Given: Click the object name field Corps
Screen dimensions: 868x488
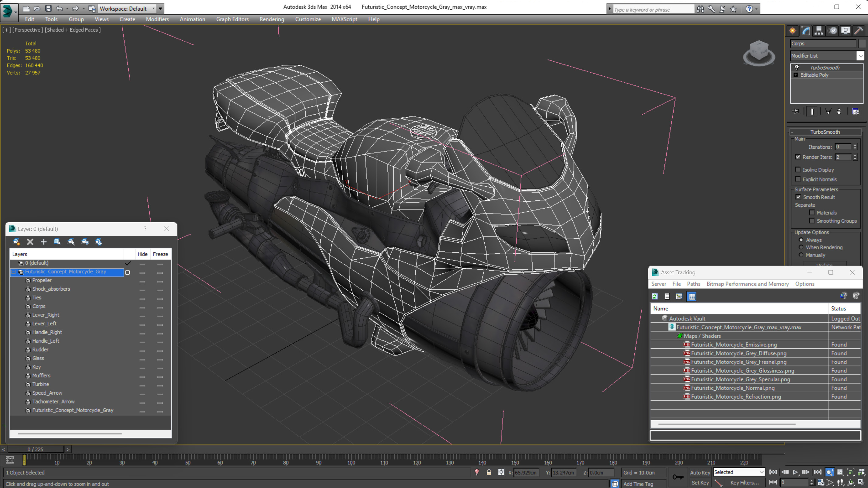Looking at the screenshot, I should [823, 43].
